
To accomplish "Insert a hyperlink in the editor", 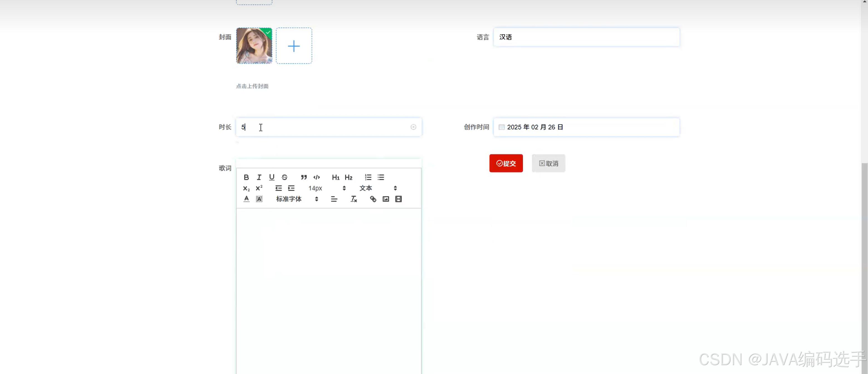I will (x=373, y=199).
